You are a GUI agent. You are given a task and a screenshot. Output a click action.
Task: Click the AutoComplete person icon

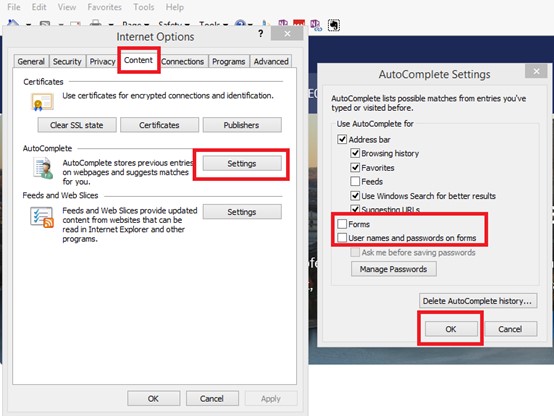43,169
